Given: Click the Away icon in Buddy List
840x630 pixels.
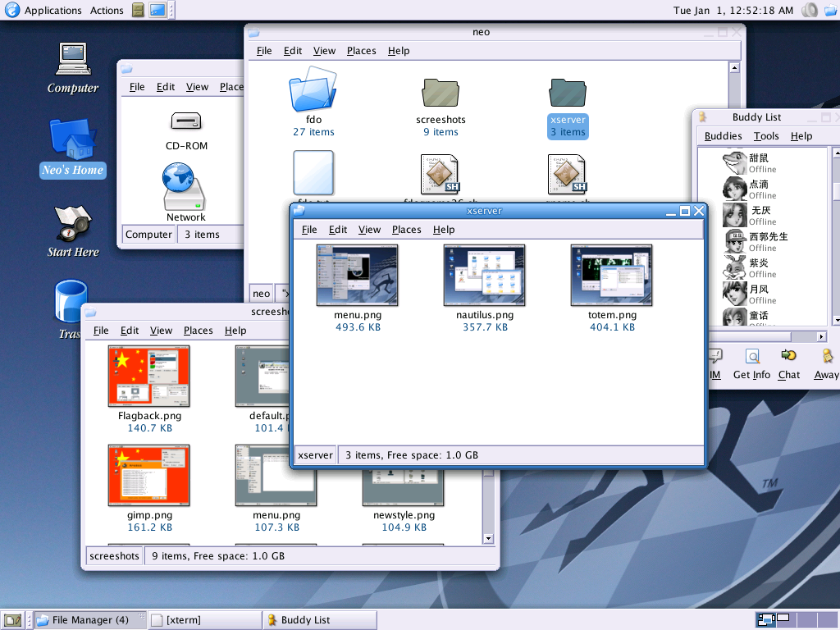Looking at the screenshot, I should pos(827,356).
